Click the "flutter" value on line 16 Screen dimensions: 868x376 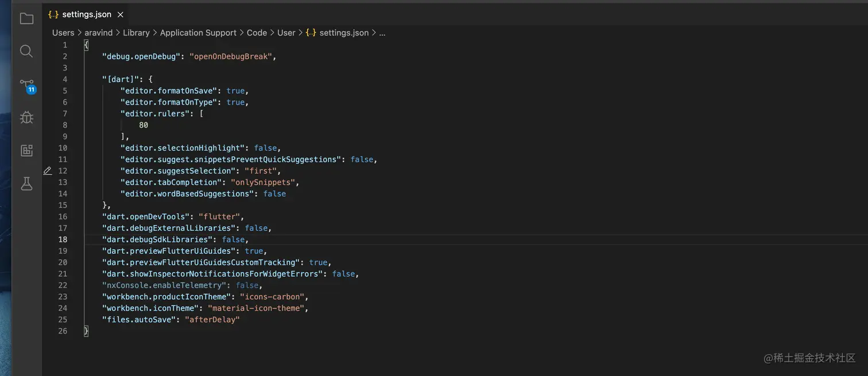click(220, 217)
